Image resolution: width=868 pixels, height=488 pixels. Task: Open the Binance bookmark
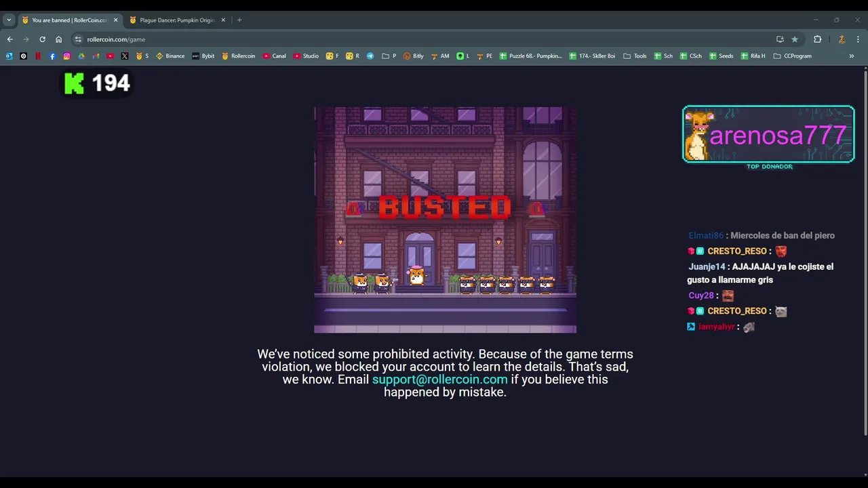tap(170, 56)
